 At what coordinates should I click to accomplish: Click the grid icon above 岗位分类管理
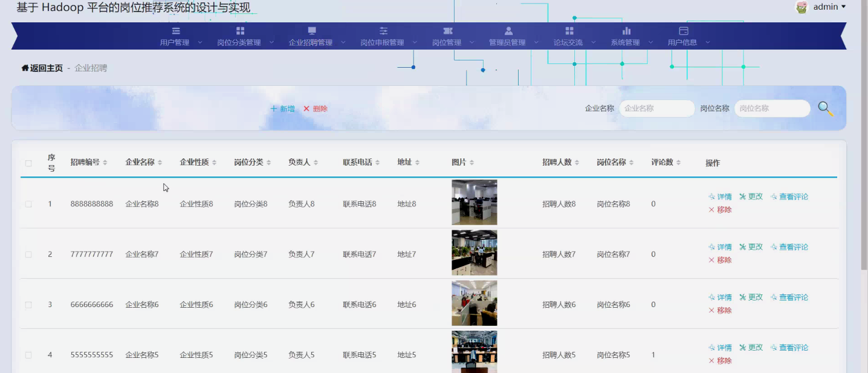coord(239,31)
